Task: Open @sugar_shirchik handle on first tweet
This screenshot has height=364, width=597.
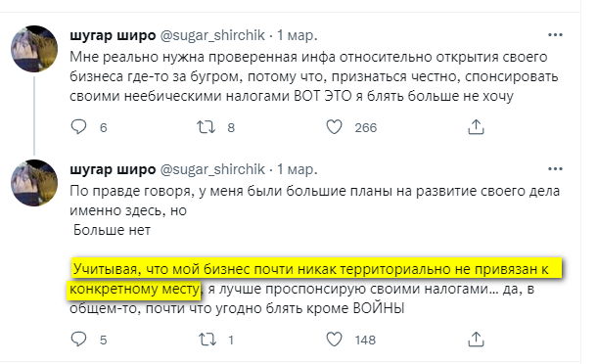Action: tap(212, 35)
